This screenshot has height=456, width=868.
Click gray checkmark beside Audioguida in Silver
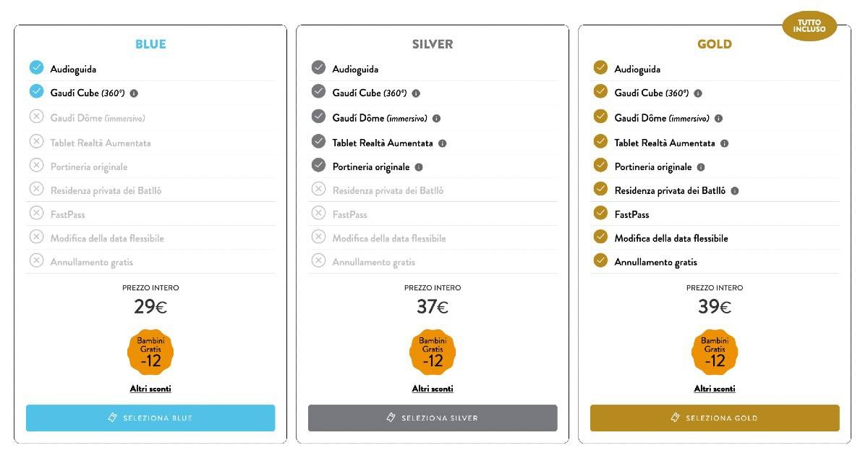pyautogui.click(x=318, y=67)
